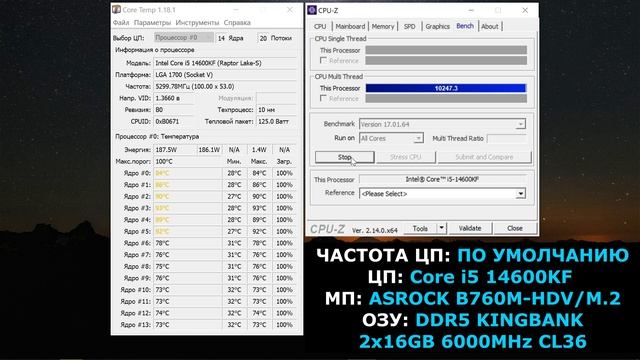Click the CPU-Z title bar icon
Screen dimensions: 640x360
pyautogui.click(x=312, y=10)
